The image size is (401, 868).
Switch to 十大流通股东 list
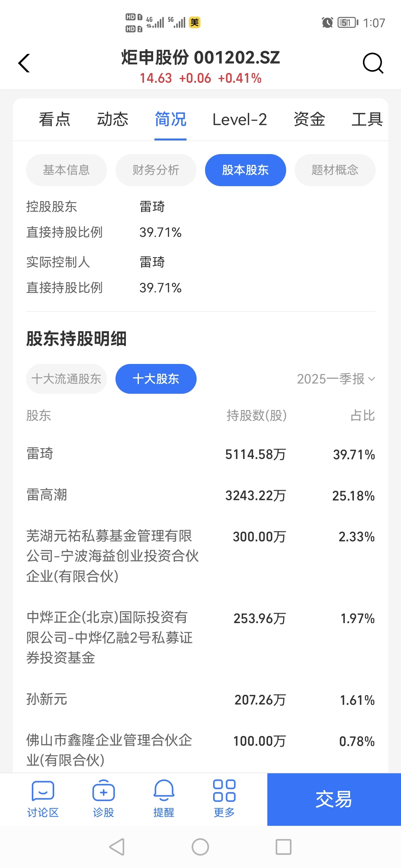[x=67, y=379]
